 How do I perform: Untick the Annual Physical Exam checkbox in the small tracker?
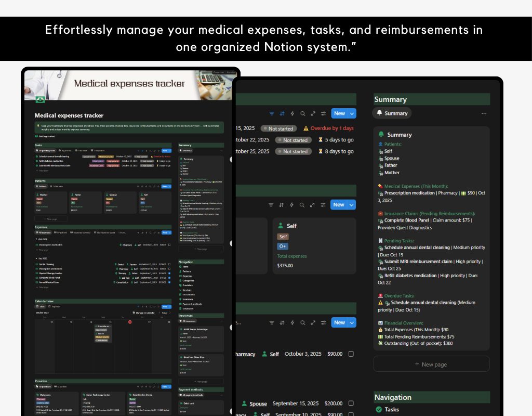pos(169,282)
